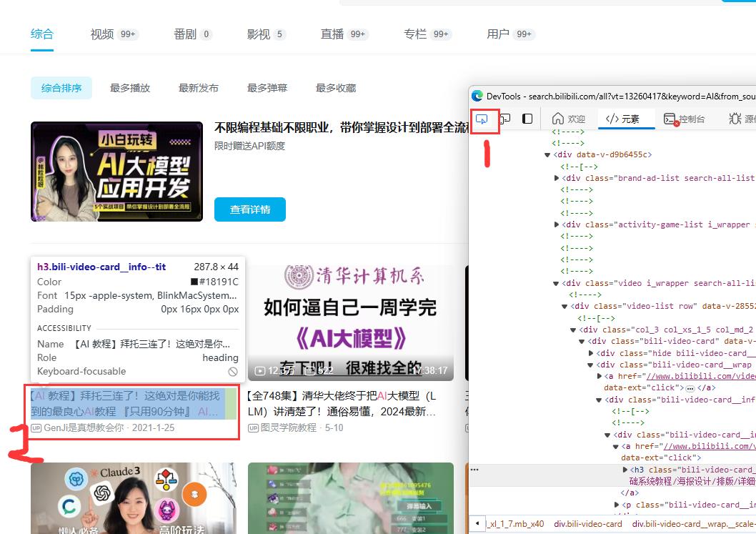
Task: Click the keyboard-focusable prohibited-circle icon in tooltip
Action: tap(232, 371)
